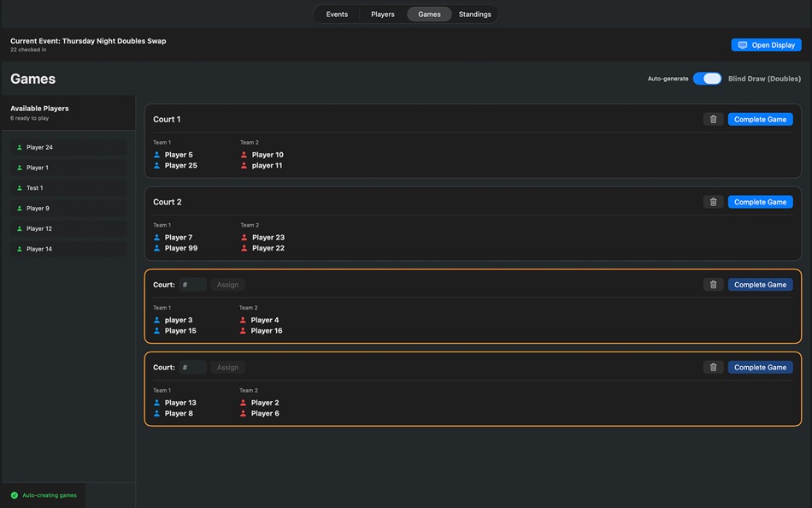The image size is (812, 508).
Task: Click Player 10 name on Court 1
Action: click(268, 155)
